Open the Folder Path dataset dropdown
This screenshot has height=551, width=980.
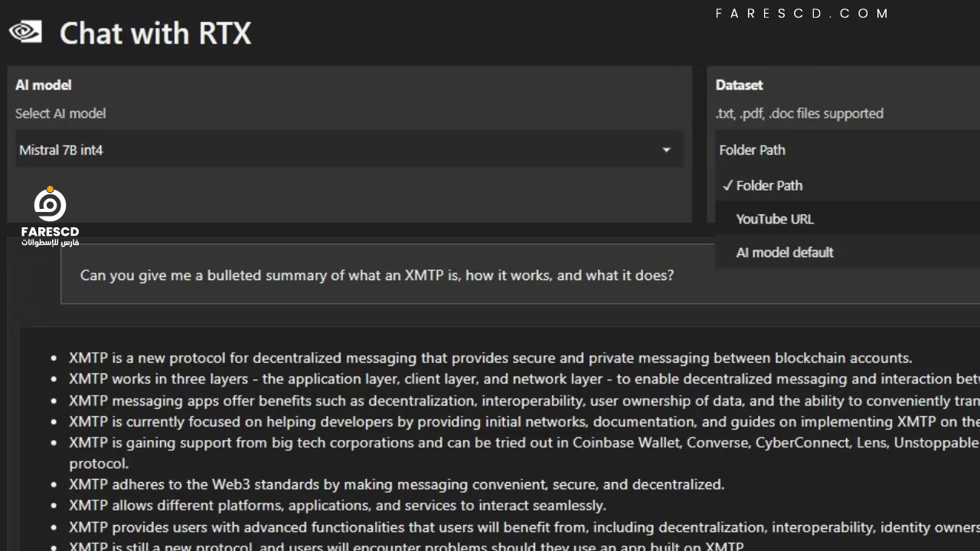click(x=848, y=150)
